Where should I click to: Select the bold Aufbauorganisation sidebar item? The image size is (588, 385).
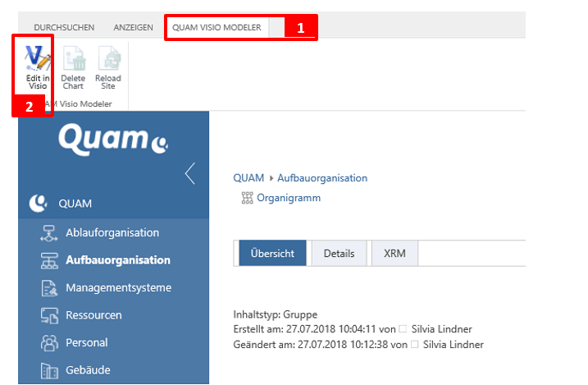[117, 260]
